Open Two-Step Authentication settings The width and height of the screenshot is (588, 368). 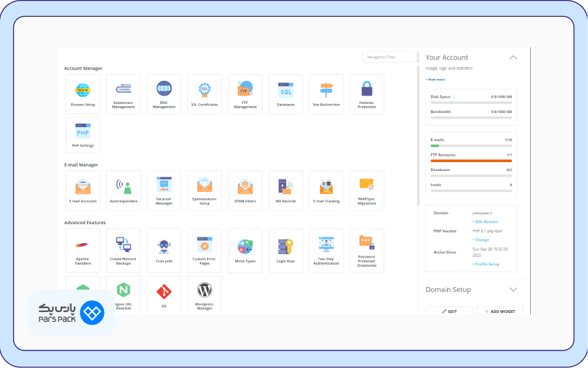coord(326,249)
